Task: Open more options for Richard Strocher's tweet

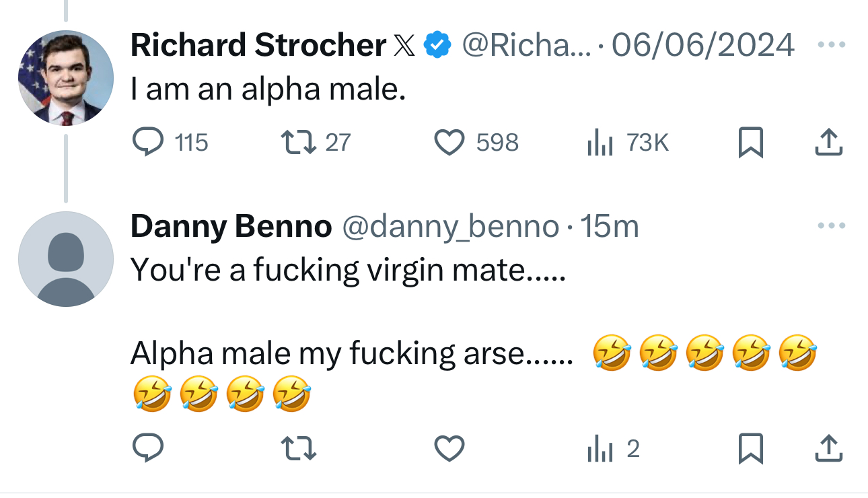Action: [831, 45]
